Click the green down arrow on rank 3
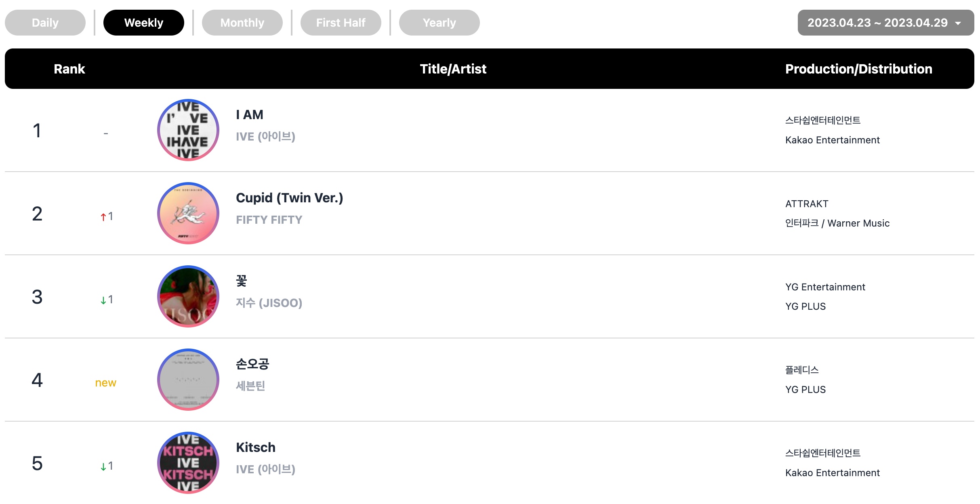 (x=103, y=300)
